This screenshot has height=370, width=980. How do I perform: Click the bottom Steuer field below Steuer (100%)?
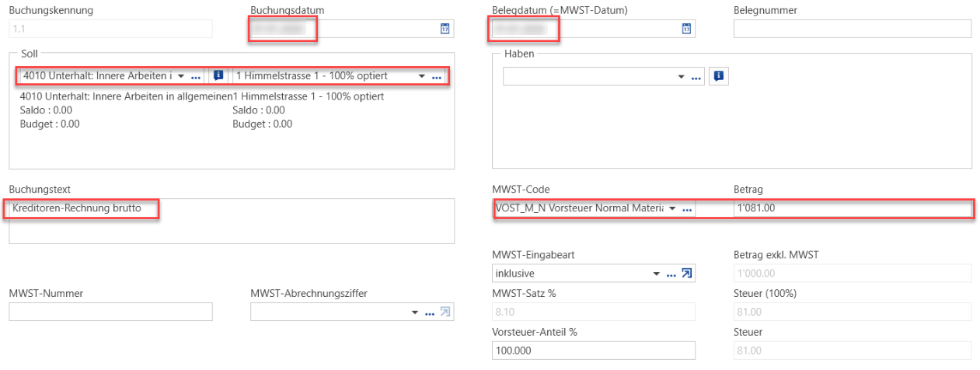[853, 351]
